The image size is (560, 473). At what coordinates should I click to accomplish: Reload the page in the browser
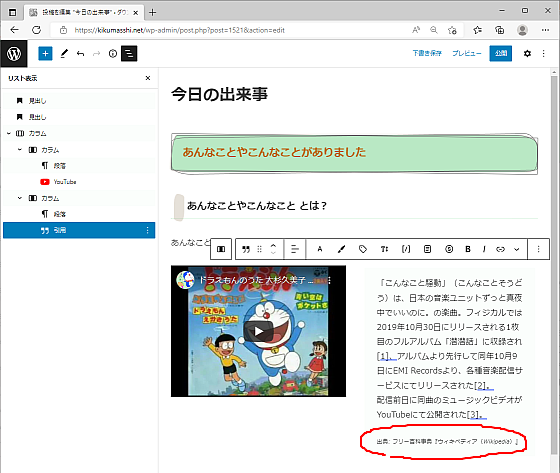point(36,30)
